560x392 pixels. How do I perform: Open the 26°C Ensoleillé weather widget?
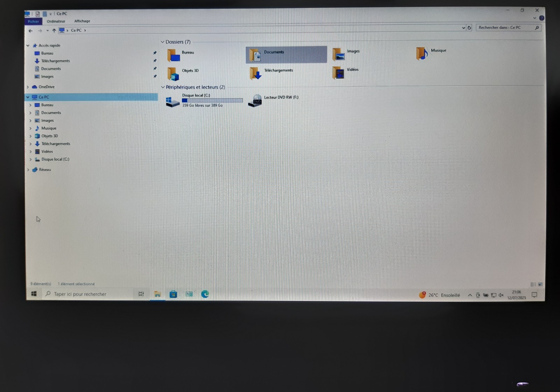click(440, 295)
